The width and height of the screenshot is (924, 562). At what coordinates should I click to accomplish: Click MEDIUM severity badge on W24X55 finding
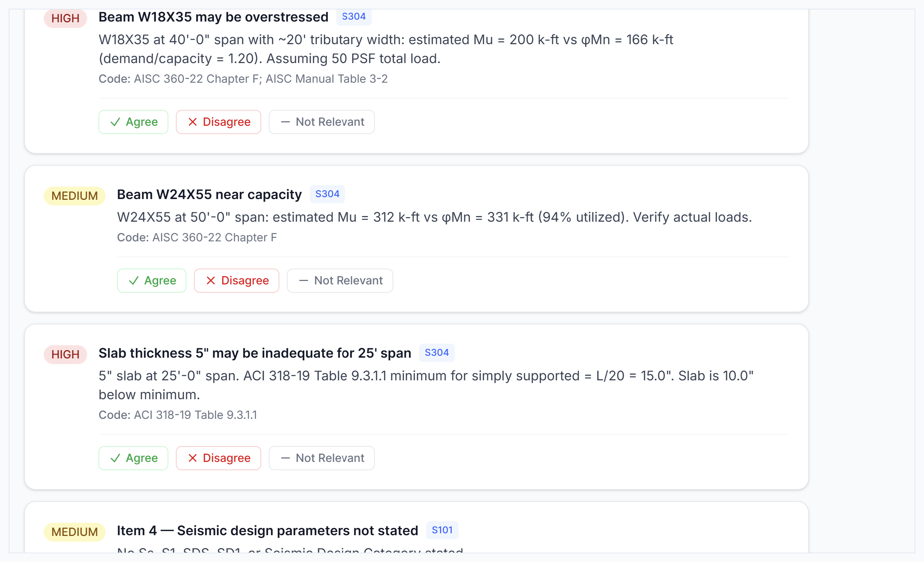74,196
